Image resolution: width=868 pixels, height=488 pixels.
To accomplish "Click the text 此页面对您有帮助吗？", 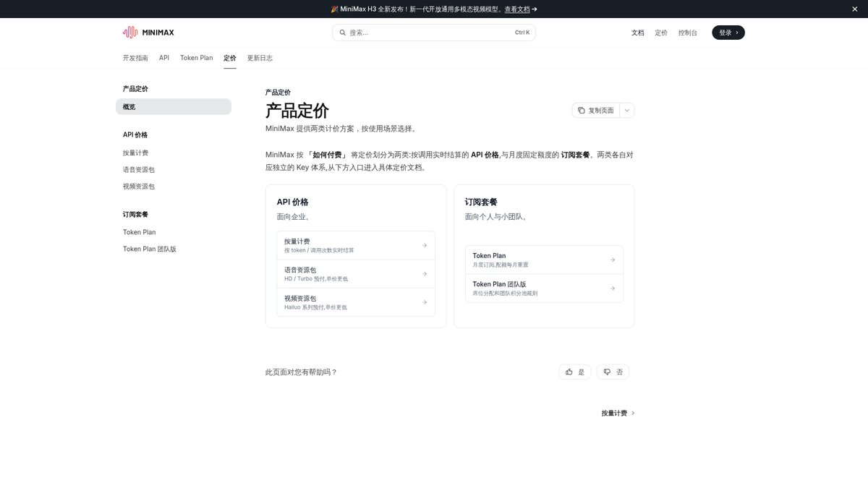I will (302, 372).
